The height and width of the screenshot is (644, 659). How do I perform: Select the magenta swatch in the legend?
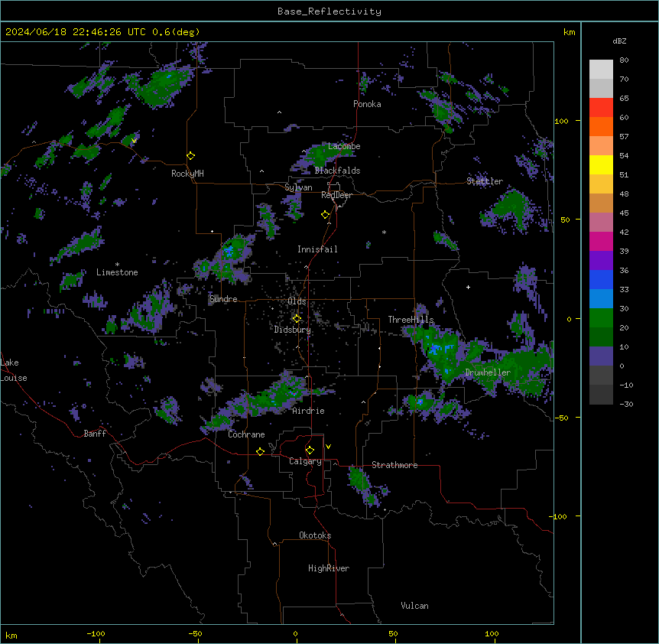[x=601, y=241]
